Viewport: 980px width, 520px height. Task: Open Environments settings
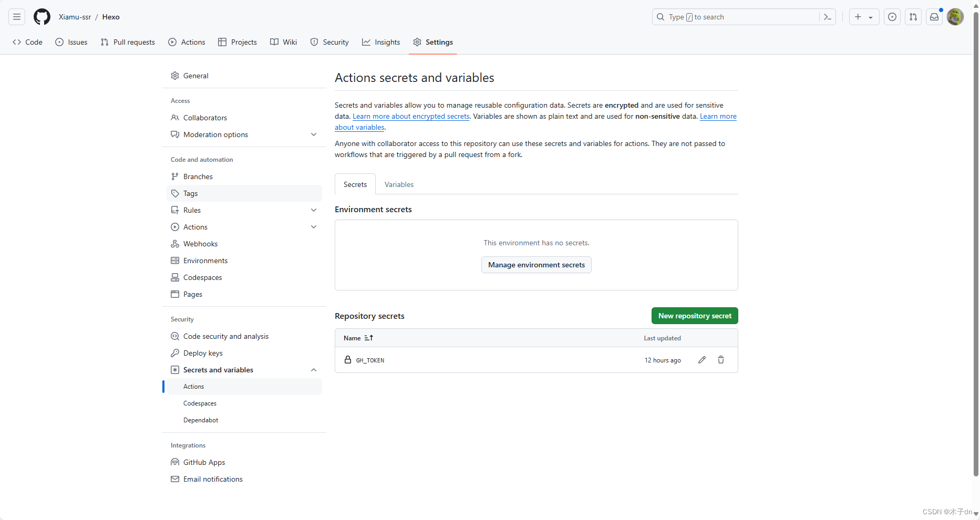click(244, 261)
